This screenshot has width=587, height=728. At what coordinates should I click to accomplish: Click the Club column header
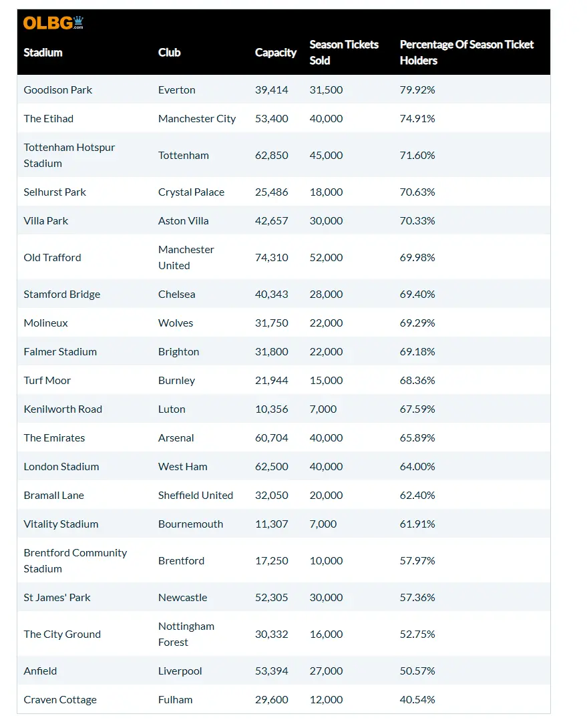tap(169, 53)
